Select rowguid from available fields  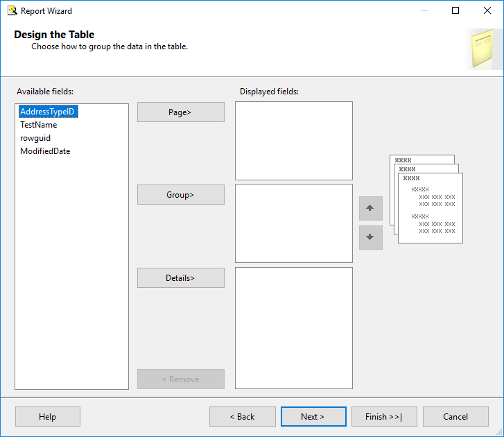[35, 138]
